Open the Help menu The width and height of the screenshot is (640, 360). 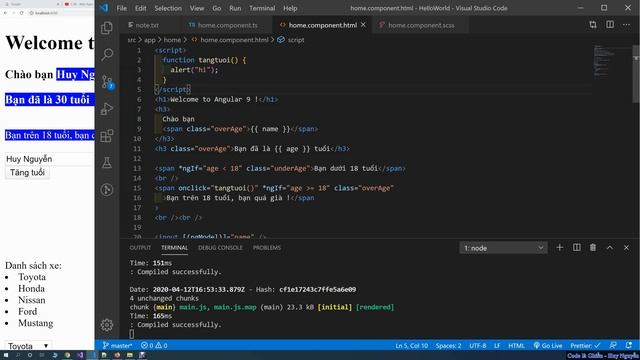point(290,8)
